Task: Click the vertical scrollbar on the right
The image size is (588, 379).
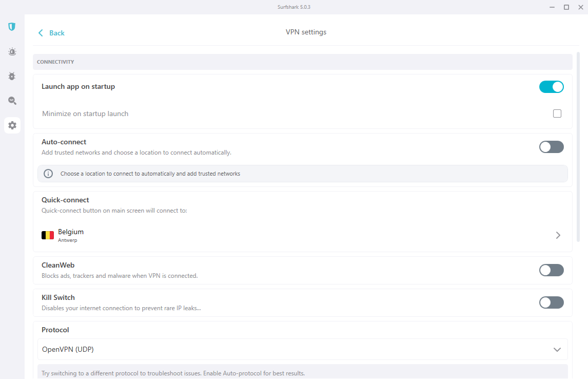Action: [578, 147]
